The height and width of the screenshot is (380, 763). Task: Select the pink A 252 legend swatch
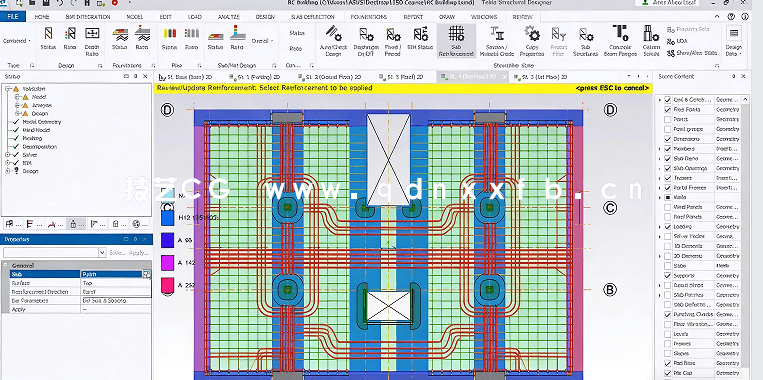167,286
